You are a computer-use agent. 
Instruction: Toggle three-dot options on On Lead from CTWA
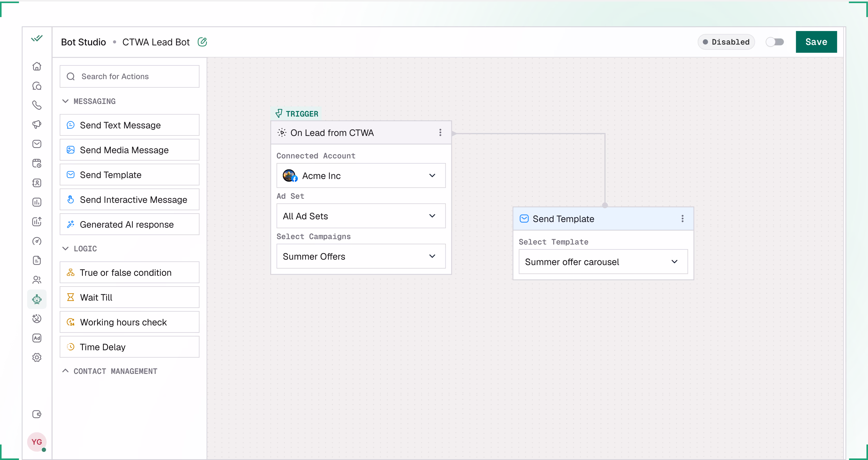coord(440,132)
